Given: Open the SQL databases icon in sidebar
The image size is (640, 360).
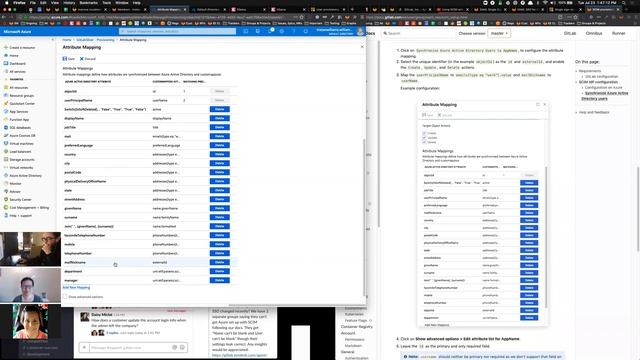Looking at the screenshot, I should (6, 127).
